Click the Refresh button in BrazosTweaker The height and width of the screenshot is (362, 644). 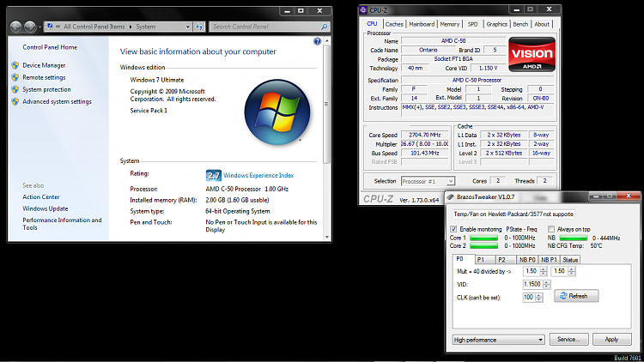576,296
